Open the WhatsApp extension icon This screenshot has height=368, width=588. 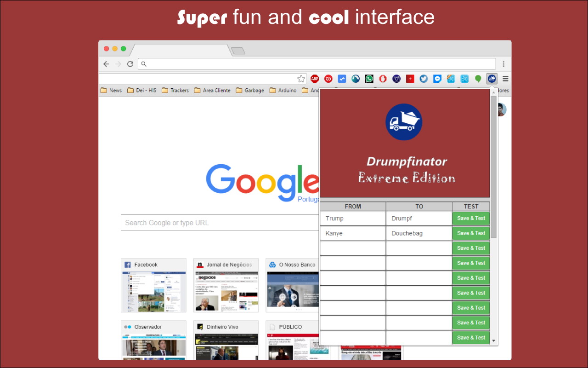(369, 79)
